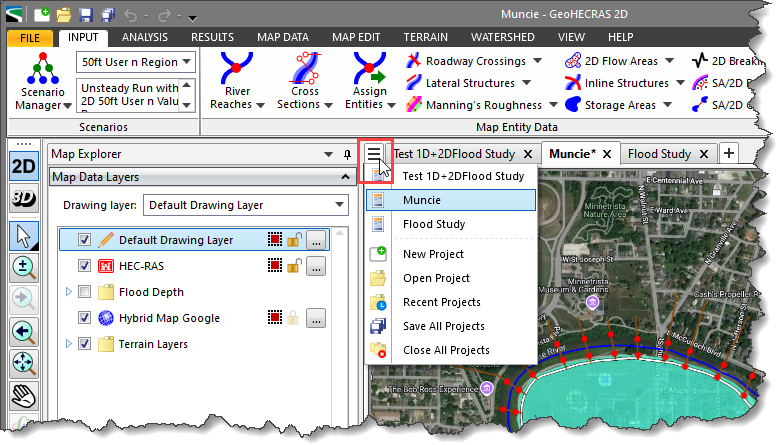Image resolution: width=781 pixels, height=445 pixels.
Task: Close the Flood Study tab
Action: tap(704, 154)
